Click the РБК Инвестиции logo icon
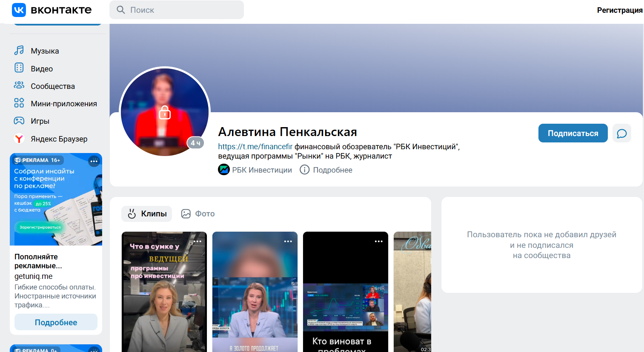The width and height of the screenshot is (644, 352). (x=224, y=170)
